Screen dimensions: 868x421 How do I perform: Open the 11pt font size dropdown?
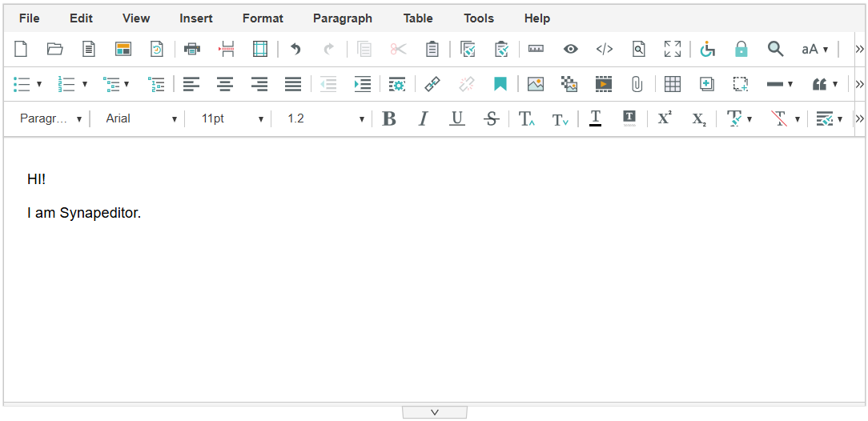[232, 118]
